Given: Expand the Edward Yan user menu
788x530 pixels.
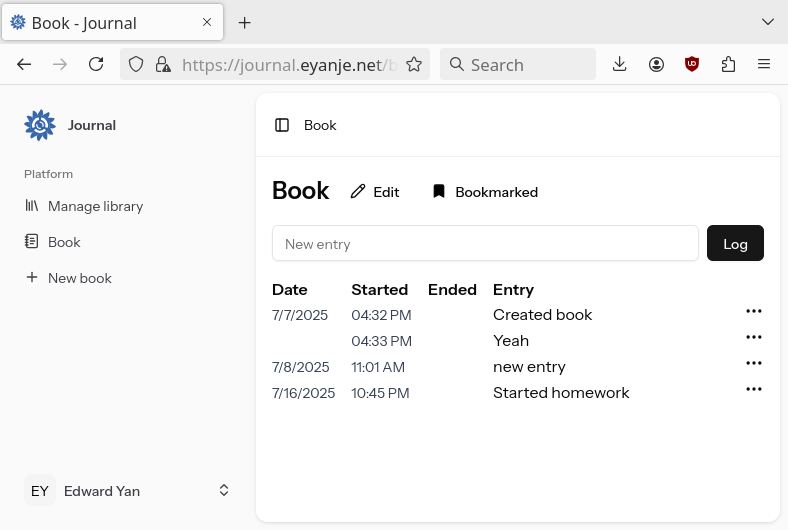Looking at the screenshot, I should coord(127,490).
